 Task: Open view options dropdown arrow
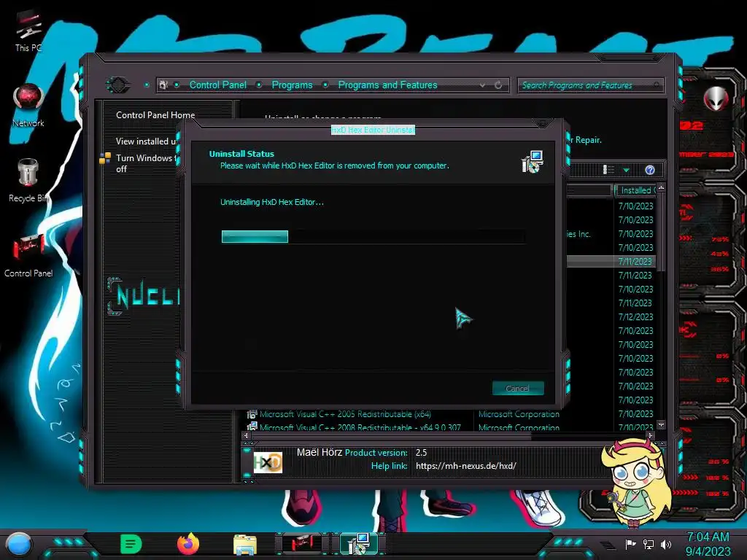tap(627, 171)
